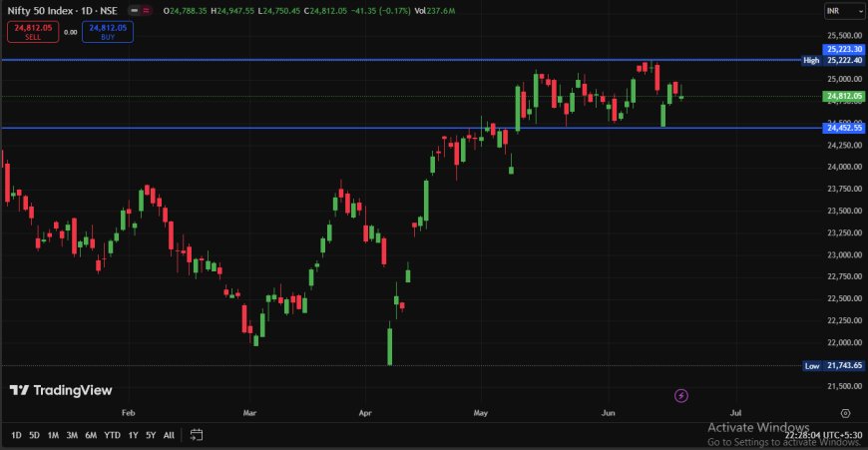This screenshot has height=450, width=868.
Task: Click the purple lightning event marker
Action: tap(681, 396)
